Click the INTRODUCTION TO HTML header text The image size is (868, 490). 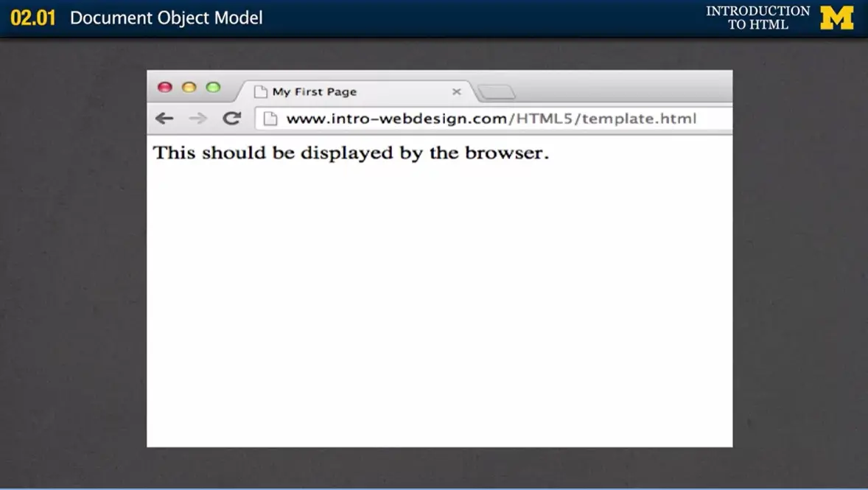[759, 18]
